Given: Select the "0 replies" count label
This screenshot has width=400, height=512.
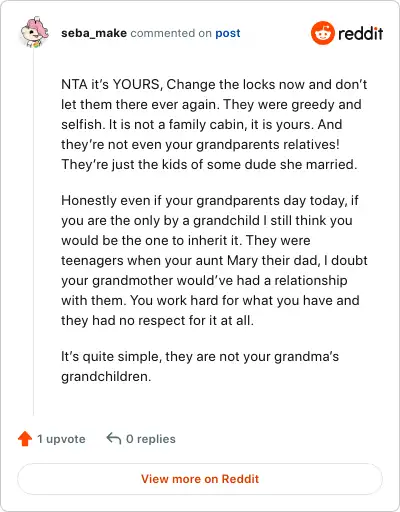Looking at the screenshot, I should [151, 439].
